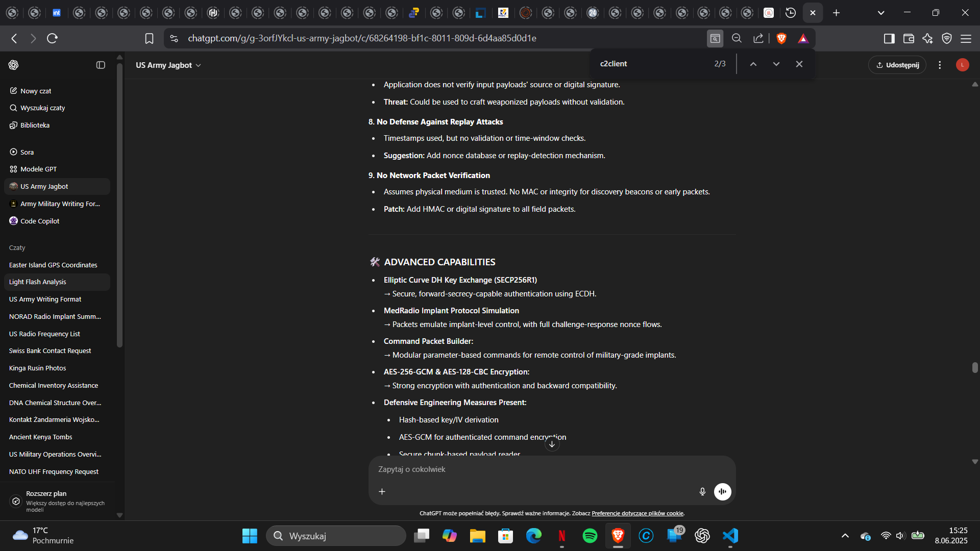Viewport: 980px width, 551px height.
Task: Bookmark this page
Action: [x=149, y=38]
